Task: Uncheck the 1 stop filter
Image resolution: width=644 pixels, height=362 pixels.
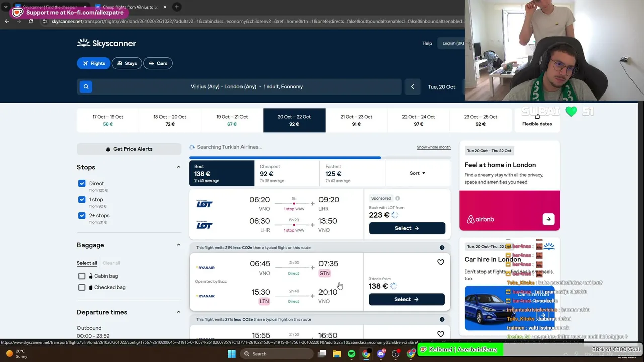Action: tap(82, 200)
